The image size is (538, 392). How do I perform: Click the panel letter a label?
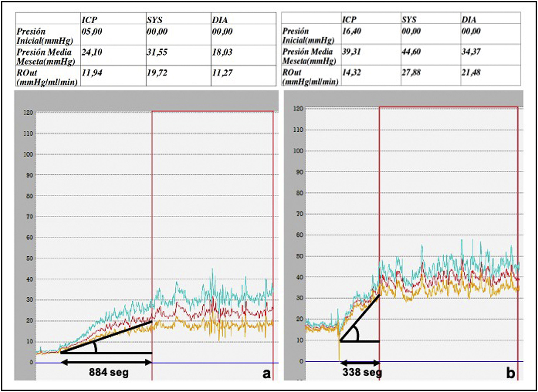(x=266, y=374)
